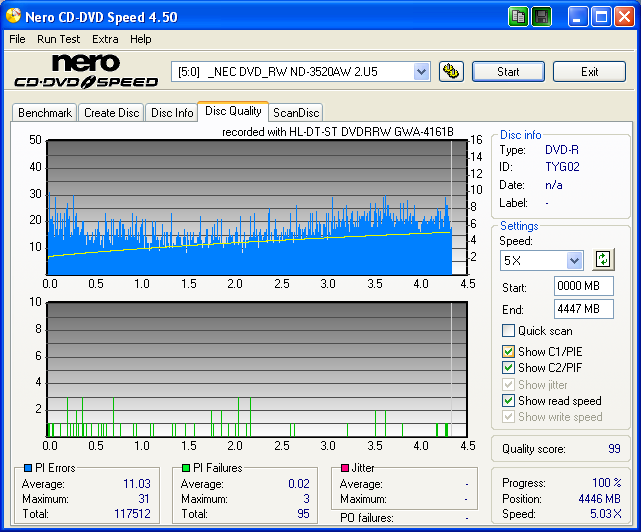Open the File menu
The height and width of the screenshot is (532, 641).
[x=17, y=39]
